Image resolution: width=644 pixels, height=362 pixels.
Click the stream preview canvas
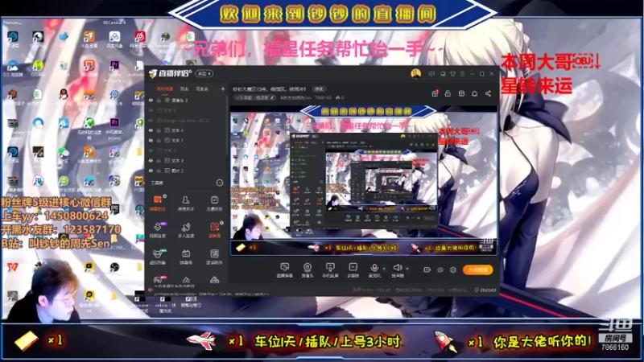[x=364, y=180]
